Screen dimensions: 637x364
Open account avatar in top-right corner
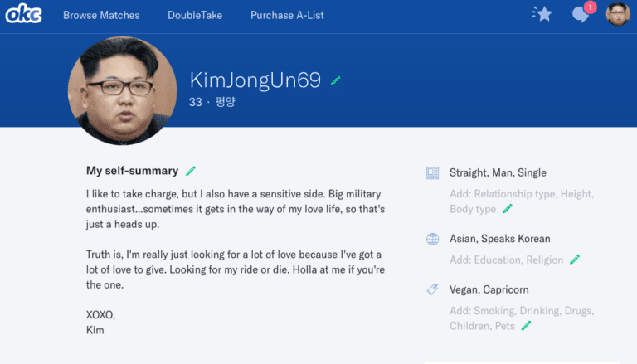618,14
